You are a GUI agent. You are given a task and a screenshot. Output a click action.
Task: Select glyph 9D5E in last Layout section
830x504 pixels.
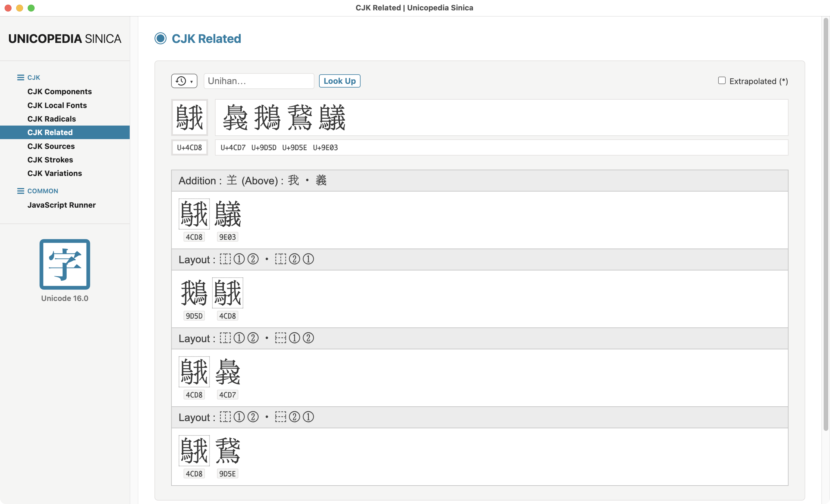[228, 451]
